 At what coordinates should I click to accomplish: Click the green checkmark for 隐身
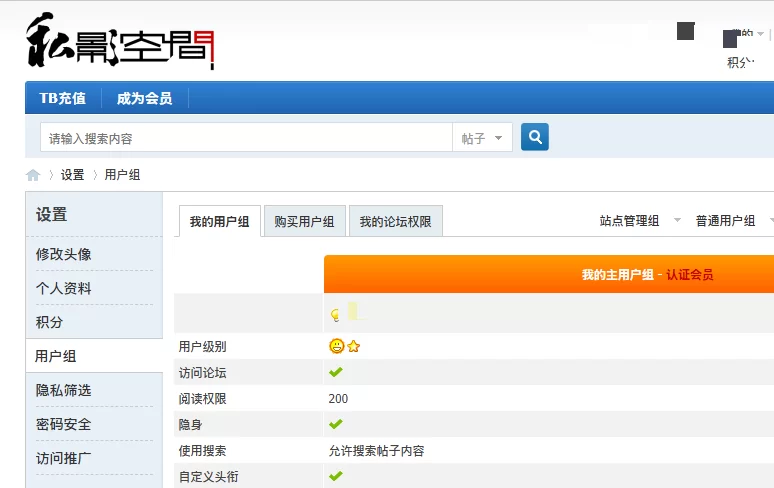point(336,424)
